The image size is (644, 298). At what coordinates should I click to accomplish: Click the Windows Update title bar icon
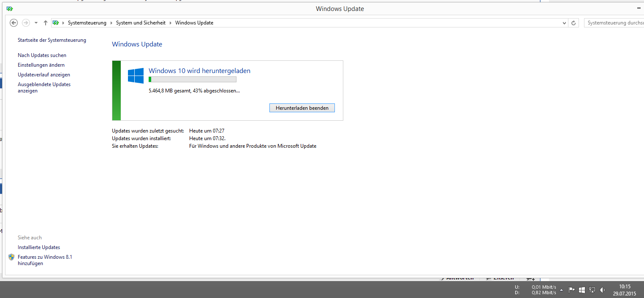(x=10, y=8)
